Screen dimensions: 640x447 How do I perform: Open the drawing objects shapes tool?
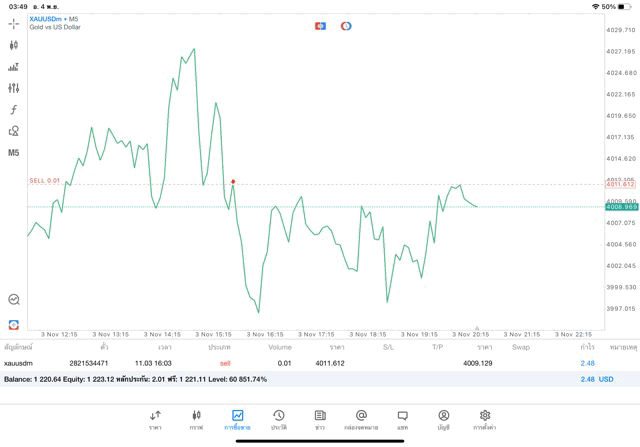point(14,131)
